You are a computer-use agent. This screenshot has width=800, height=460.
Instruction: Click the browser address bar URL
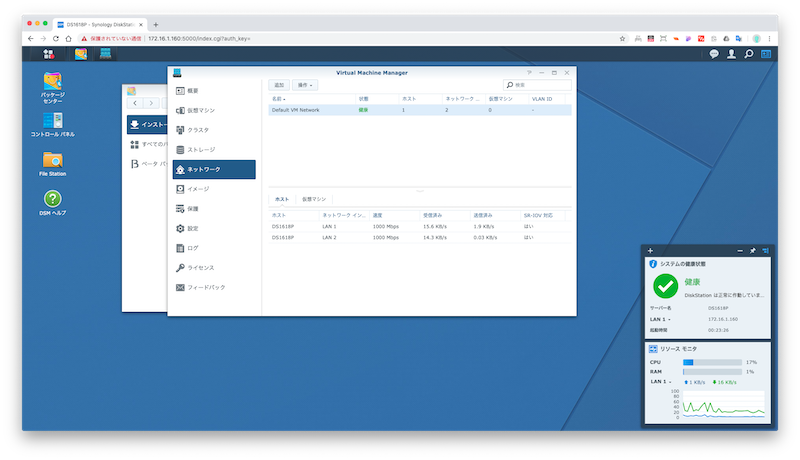pyautogui.click(x=199, y=39)
